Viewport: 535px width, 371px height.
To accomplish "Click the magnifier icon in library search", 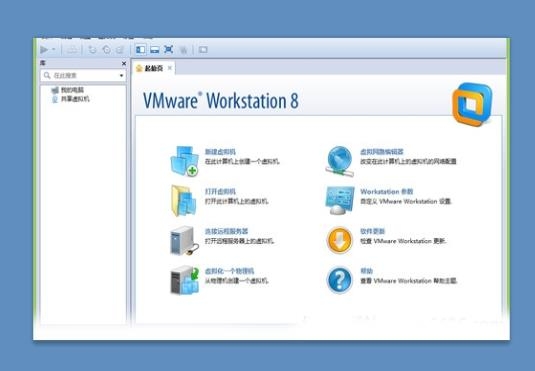I will click(47, 75).
